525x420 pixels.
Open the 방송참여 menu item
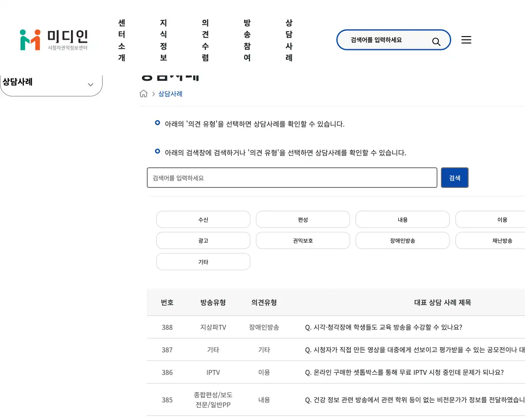pyautogui.click(x=247, y=40)
